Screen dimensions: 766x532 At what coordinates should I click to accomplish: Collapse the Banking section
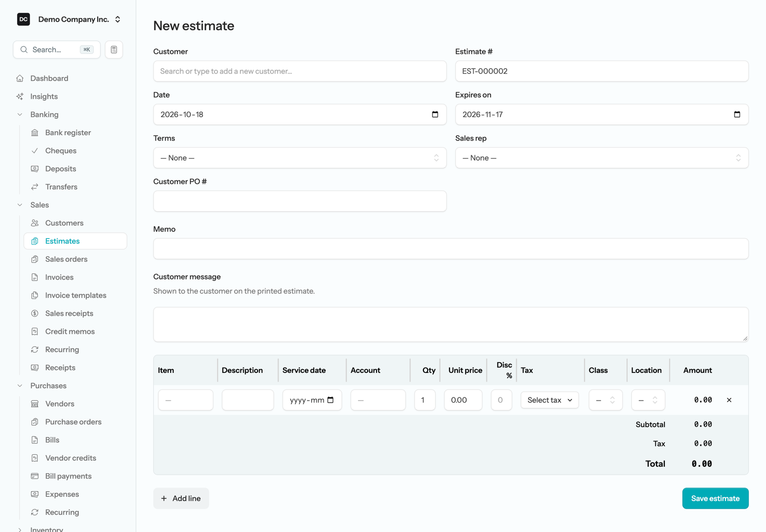tap(20, 114)
